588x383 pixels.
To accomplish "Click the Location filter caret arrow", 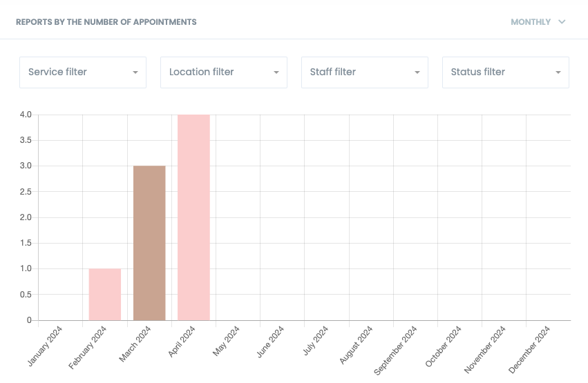I will (276, 72).
